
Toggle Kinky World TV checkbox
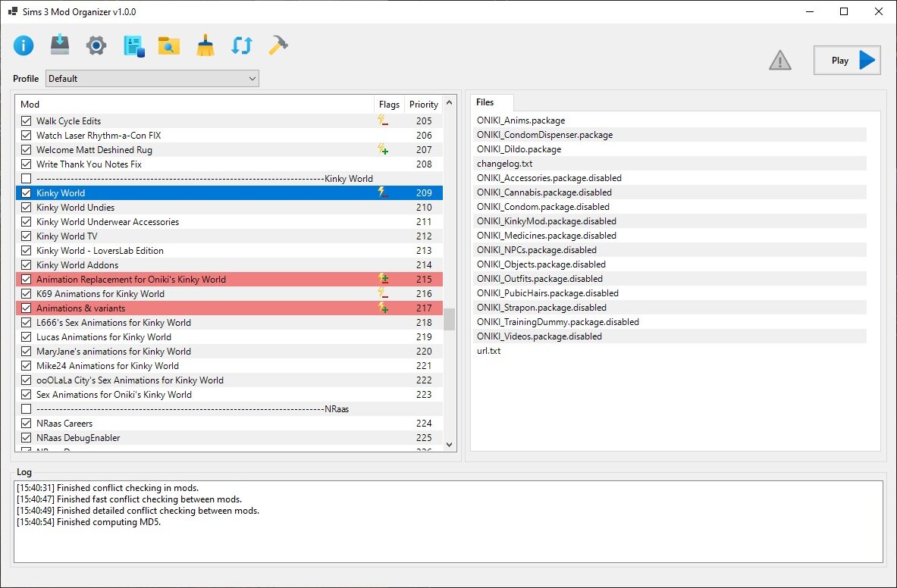[x=26, y=236]
